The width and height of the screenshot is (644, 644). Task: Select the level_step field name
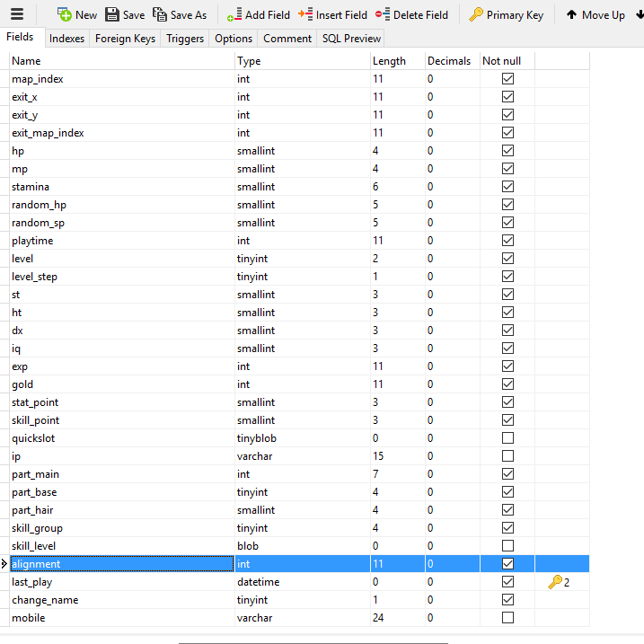34,277
